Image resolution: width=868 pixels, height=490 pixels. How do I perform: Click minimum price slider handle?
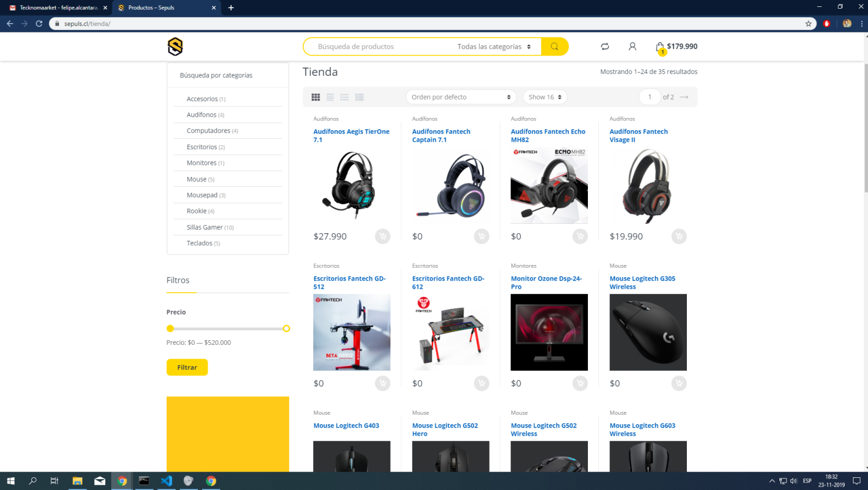click(170, 329)
